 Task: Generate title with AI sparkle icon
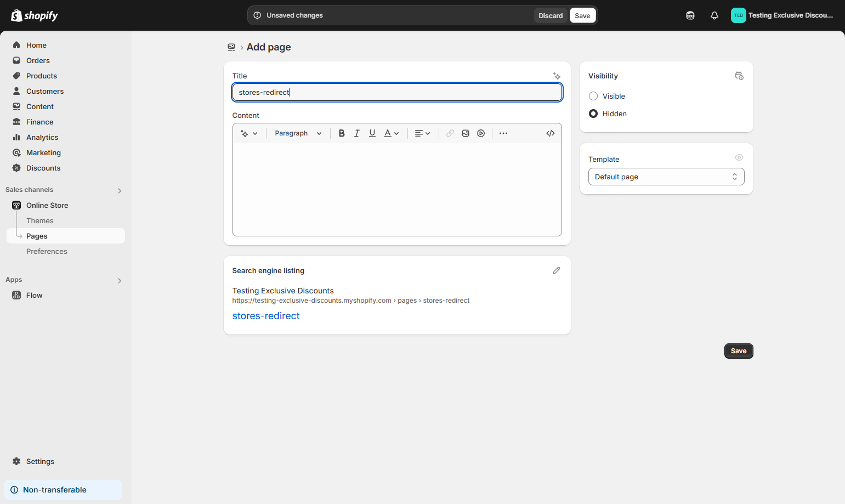click(557, 76)
